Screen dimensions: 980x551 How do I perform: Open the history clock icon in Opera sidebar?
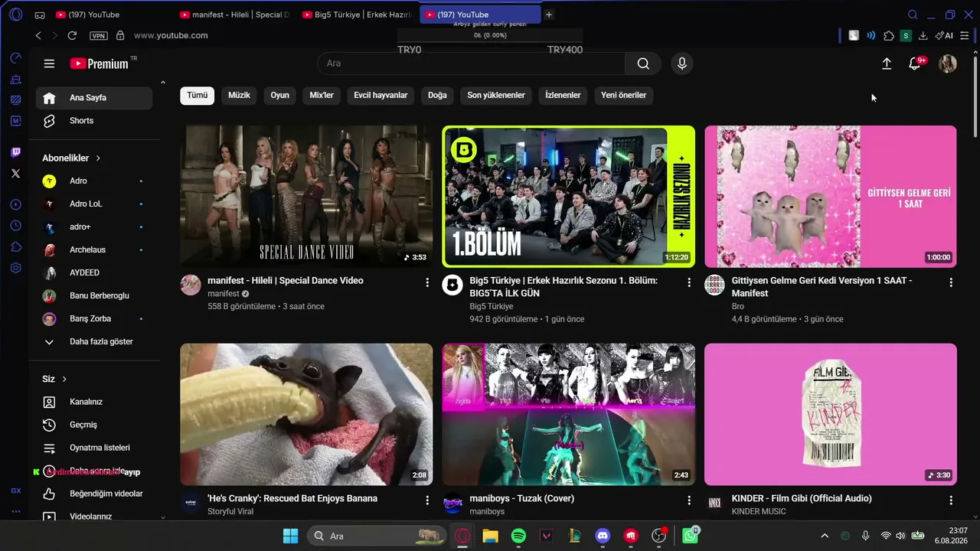pos(16,226)
